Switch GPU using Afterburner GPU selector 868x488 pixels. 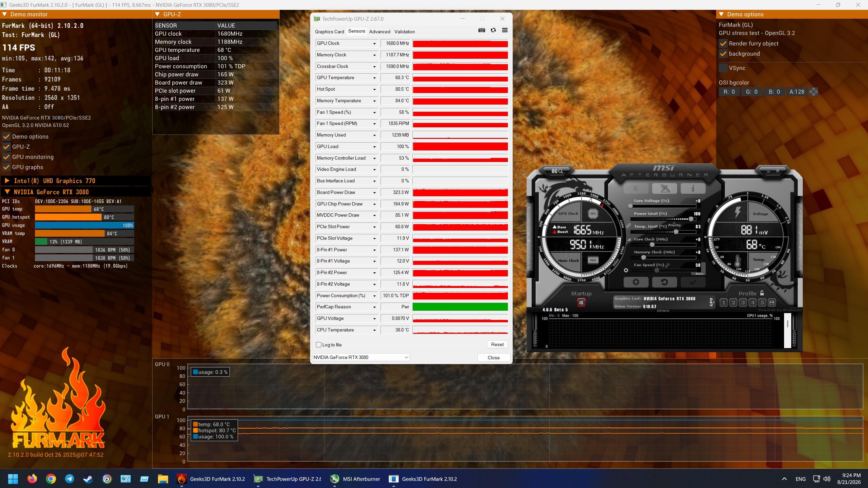pos(711,302)
